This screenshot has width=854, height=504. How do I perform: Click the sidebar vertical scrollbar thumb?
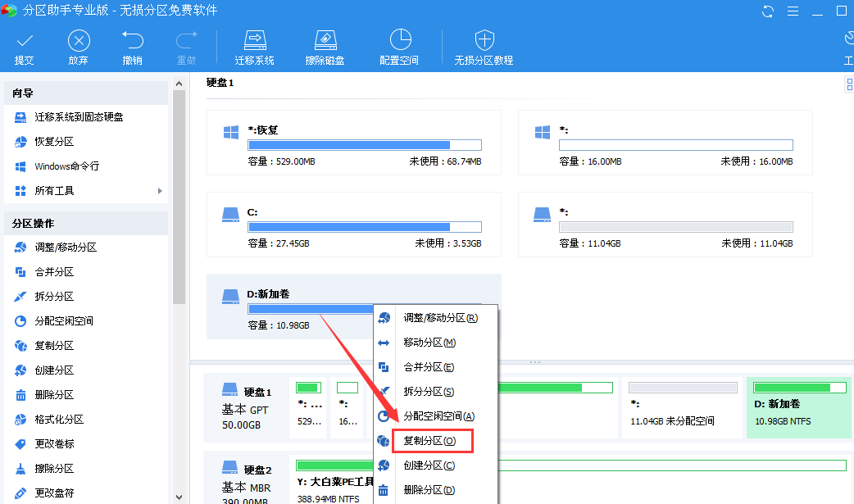(x=179, y=198)
